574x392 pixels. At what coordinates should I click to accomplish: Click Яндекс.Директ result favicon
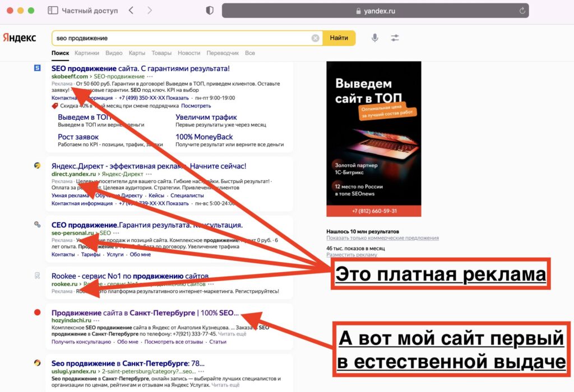tap(38, 166)
